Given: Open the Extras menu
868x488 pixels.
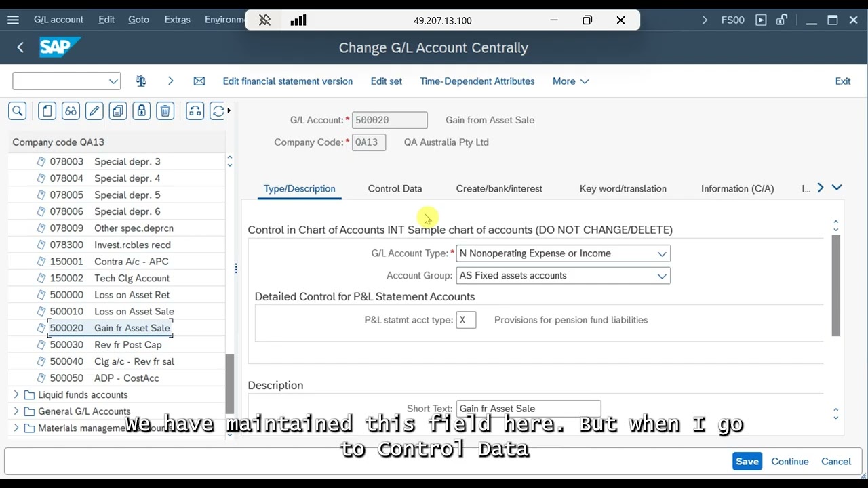Looking at the screenshot, I should (177, 20).
